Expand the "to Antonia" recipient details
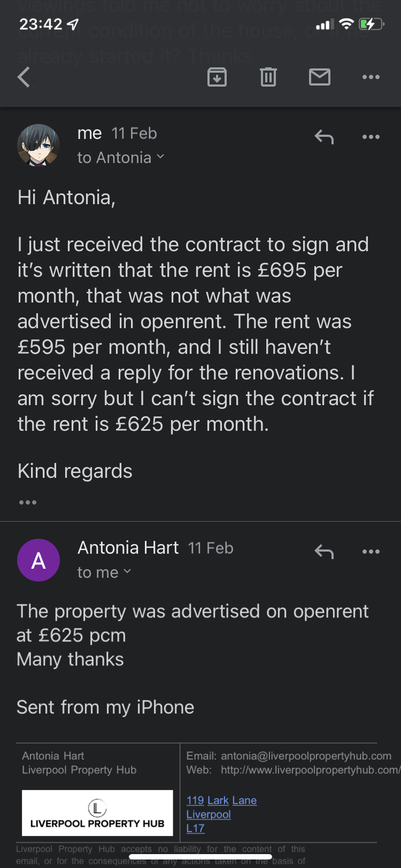 pyautogui.click(x=120, y=158)
